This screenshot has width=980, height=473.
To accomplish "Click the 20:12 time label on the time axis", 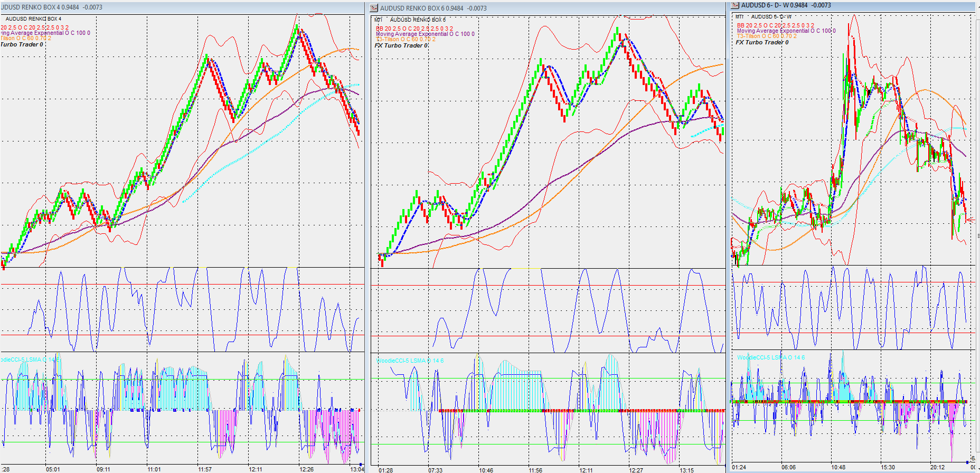I will click(937, 467).
